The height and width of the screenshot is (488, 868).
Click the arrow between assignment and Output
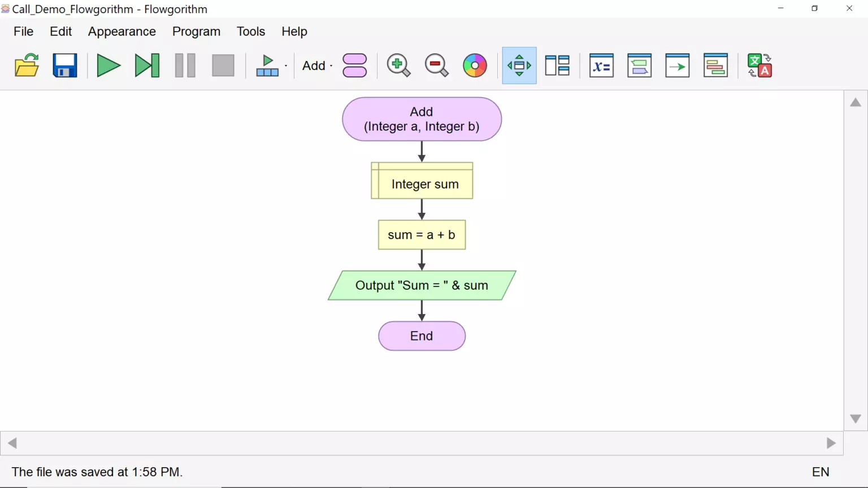[422, 260]
